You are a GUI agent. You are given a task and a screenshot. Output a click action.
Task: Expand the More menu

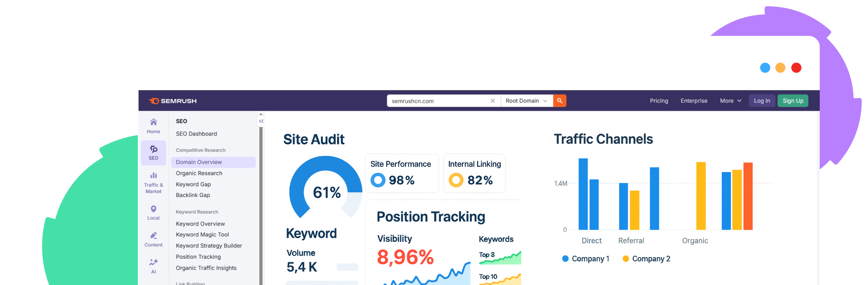pos(730,101)
